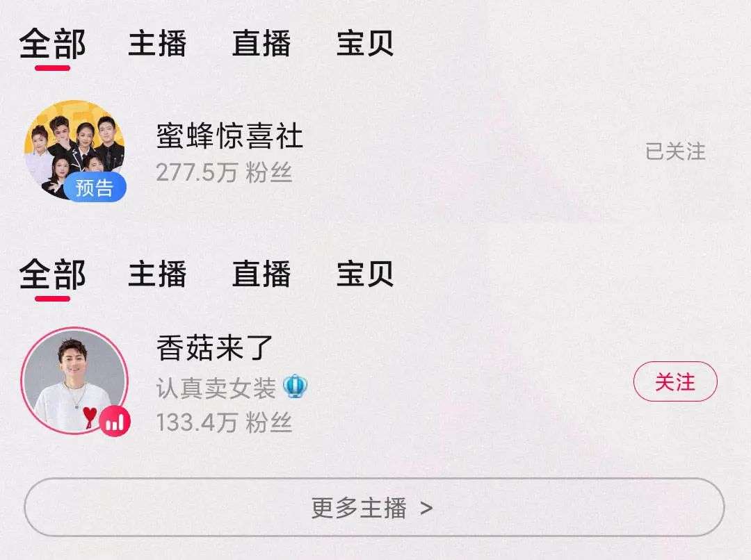
Task: Switch to the top 宝贝 tab
Action: point(365,44)
